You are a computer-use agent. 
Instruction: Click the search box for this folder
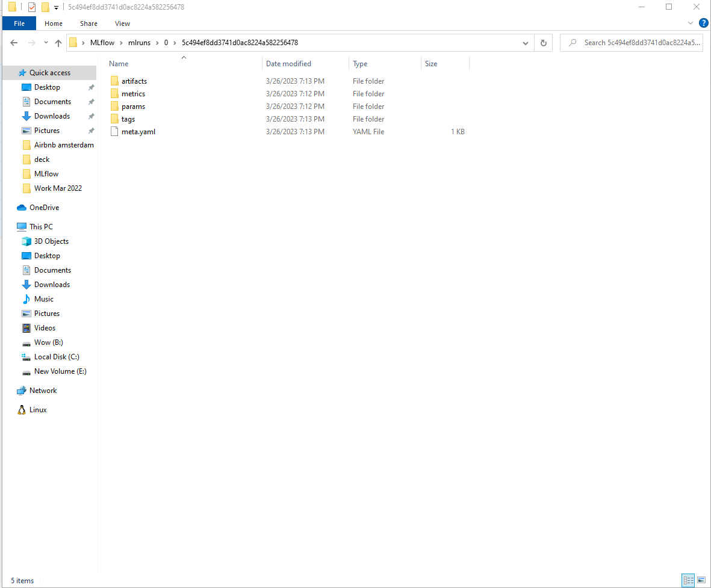tap(631, 43)
